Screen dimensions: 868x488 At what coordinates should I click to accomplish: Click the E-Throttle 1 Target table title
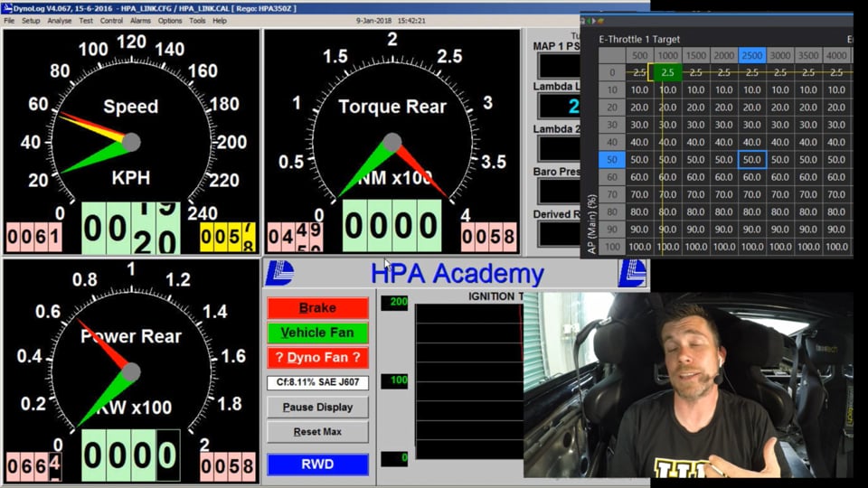[639, 39]
